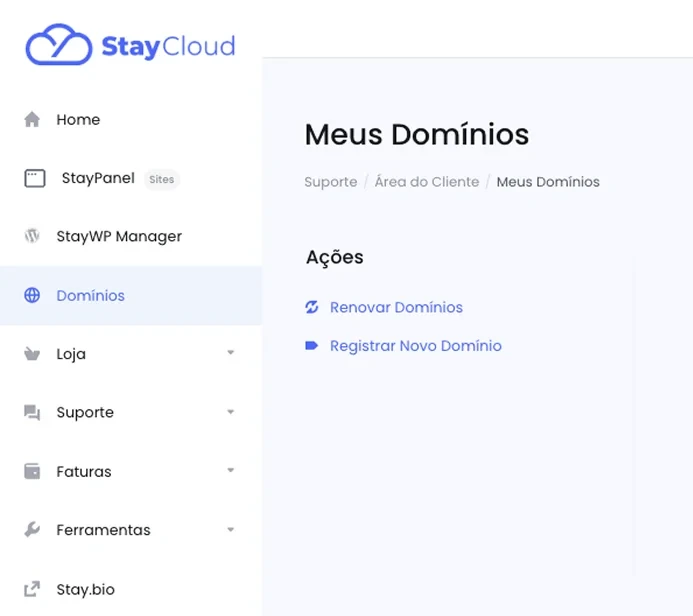The height and width of the screenshot is (616, 693).
Task: Click the StayPanel window icon
Action: tap(34, 179)
